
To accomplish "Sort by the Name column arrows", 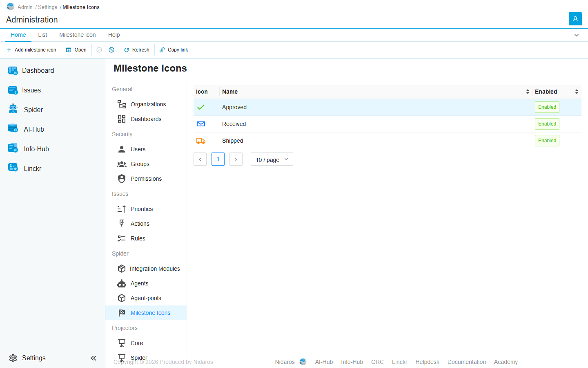I will 528,92.
